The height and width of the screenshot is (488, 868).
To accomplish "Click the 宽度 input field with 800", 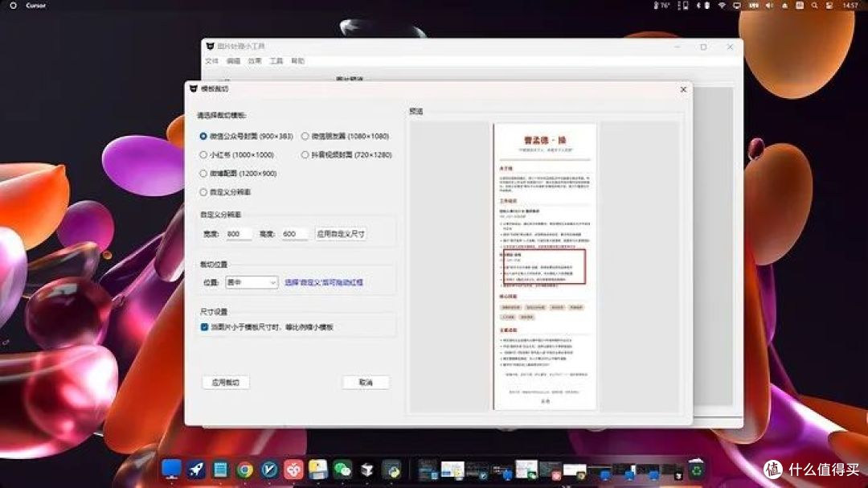I will point(238,234).
